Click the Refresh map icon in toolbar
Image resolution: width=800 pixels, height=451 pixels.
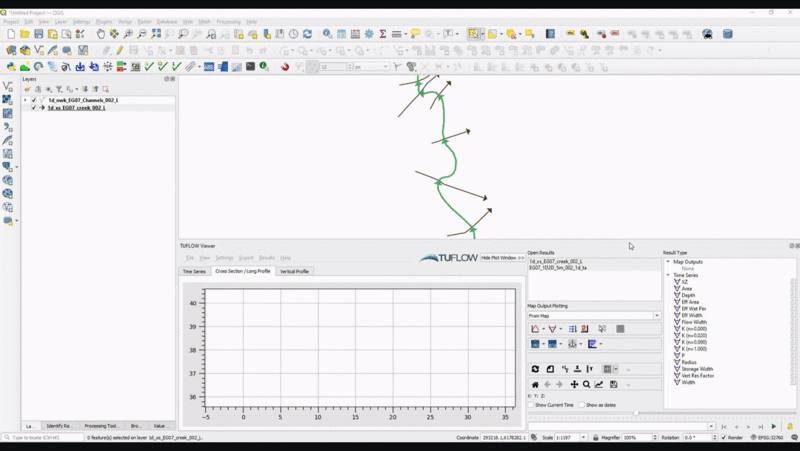click(x=307, y=34)
